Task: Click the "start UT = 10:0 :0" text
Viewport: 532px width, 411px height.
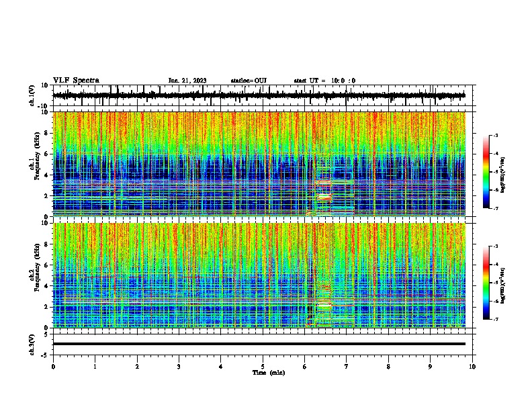Action: click(324, 81)
